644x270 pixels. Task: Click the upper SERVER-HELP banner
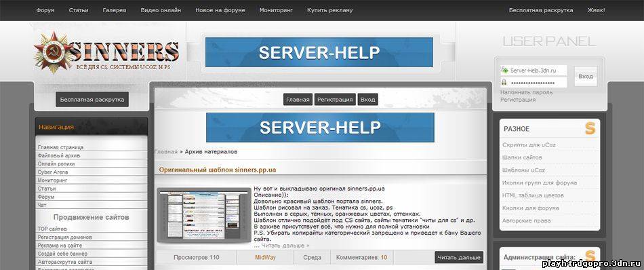click(319, 52)
